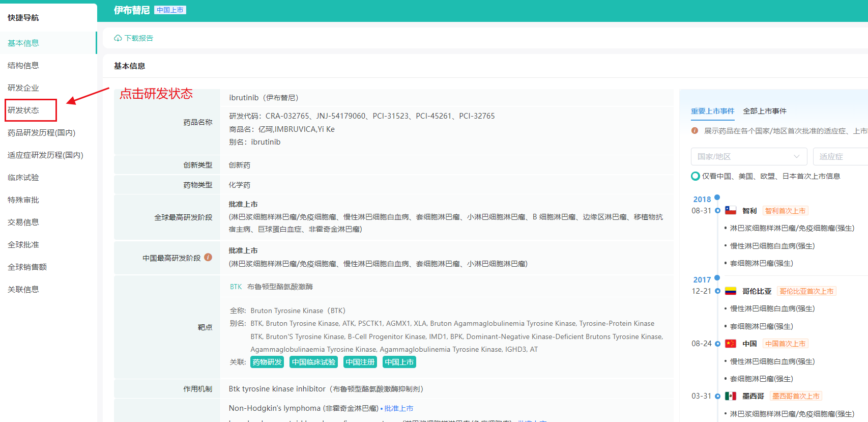
Task: Click the 智利首次上市 tag
Action: coord(786,211)
